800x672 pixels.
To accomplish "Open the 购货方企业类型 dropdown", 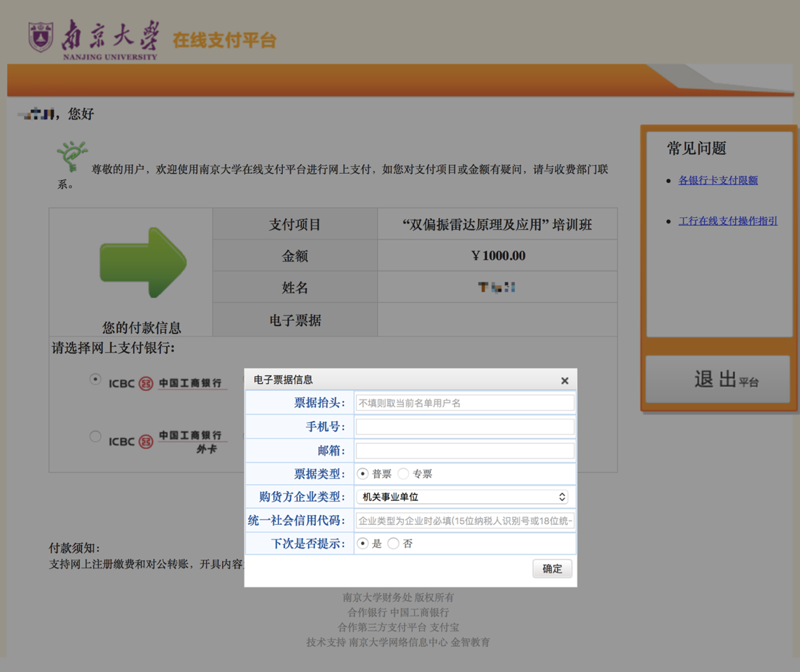I will (462, 497).
